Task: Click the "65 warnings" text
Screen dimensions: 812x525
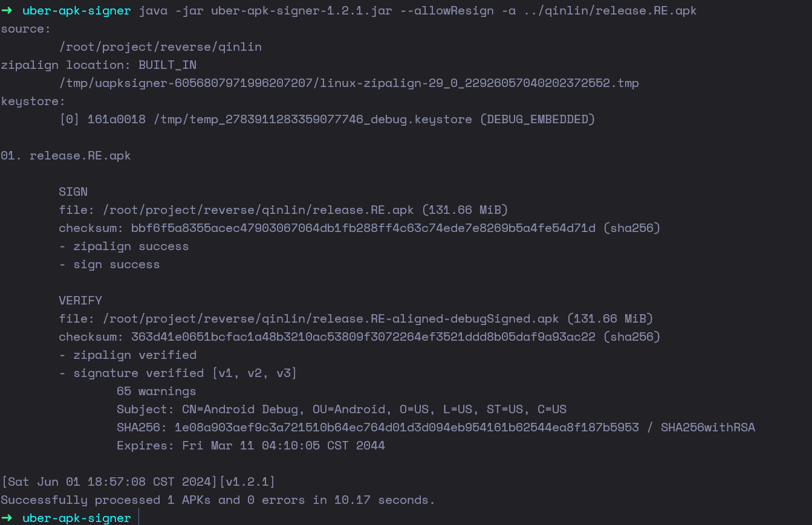Action: tap(156, 391)
